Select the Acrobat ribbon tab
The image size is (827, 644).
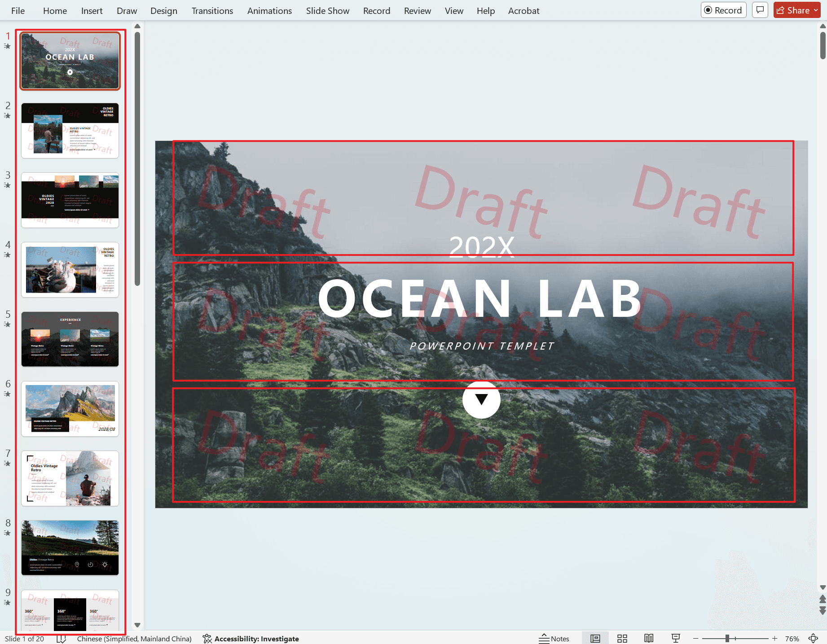pos(524,11)
